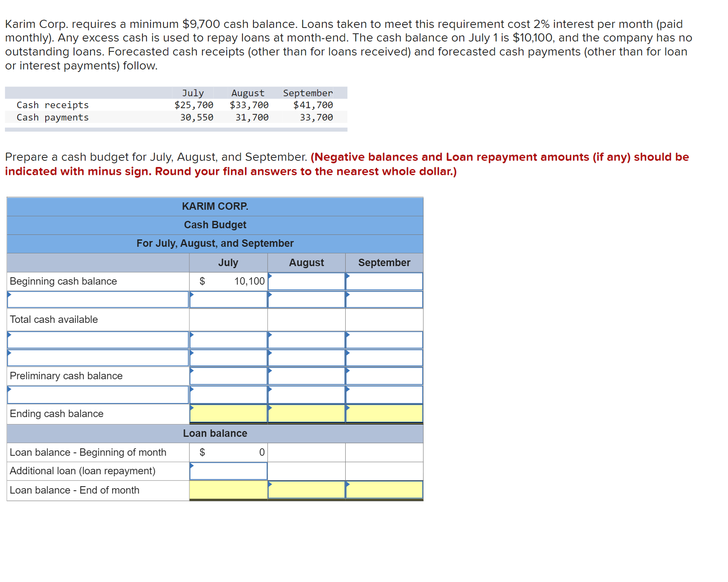728x582 pixels.
Task: Click the flag icon on July Ending cash balance cell
Action: click(191, 408)
